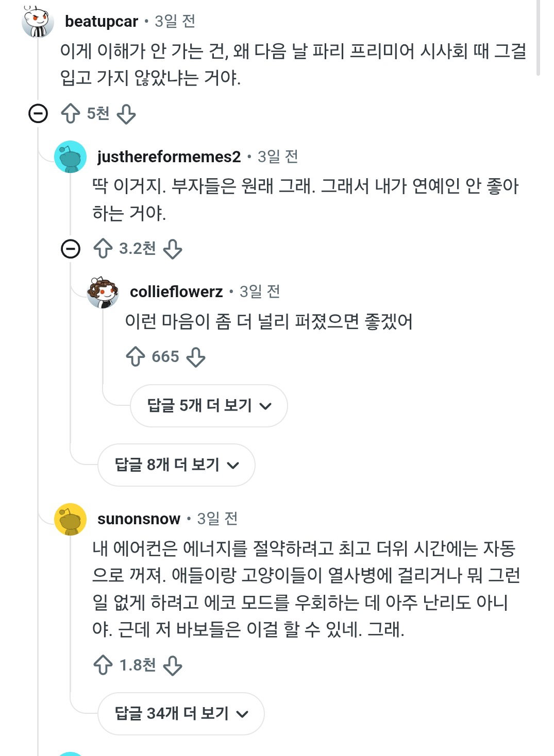Collapse beatupcar's comment thread
Viewport: 554px width, 756px height.
tap(38, 113)
